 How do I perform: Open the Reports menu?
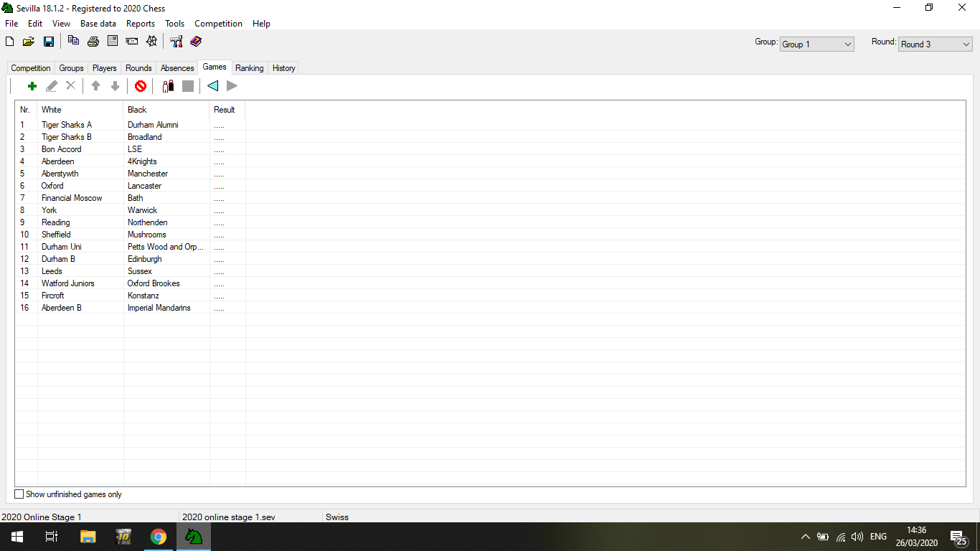click(x=141, y=24)
